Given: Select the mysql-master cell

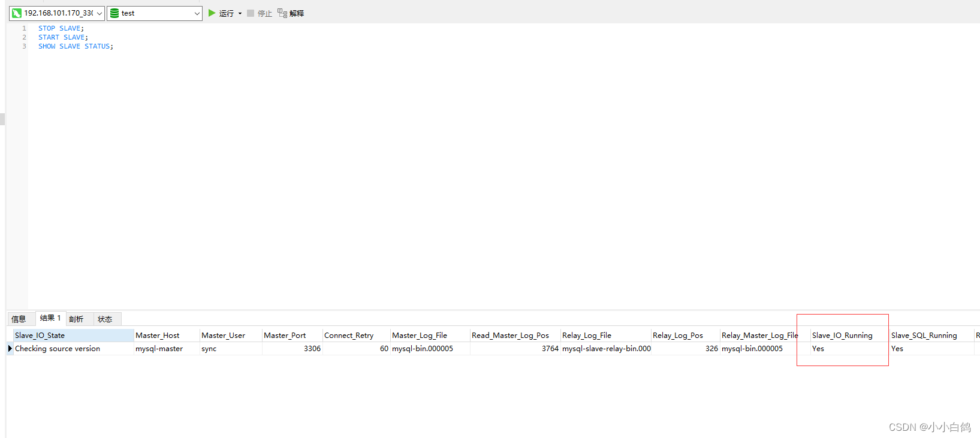Looking at the screenshot, I should point(167,349).
